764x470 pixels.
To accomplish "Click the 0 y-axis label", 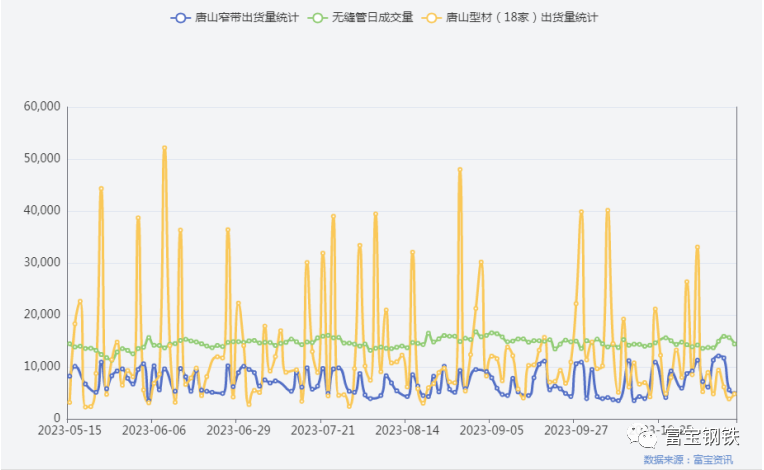I will pyautogui.click(x=57, y=418).
